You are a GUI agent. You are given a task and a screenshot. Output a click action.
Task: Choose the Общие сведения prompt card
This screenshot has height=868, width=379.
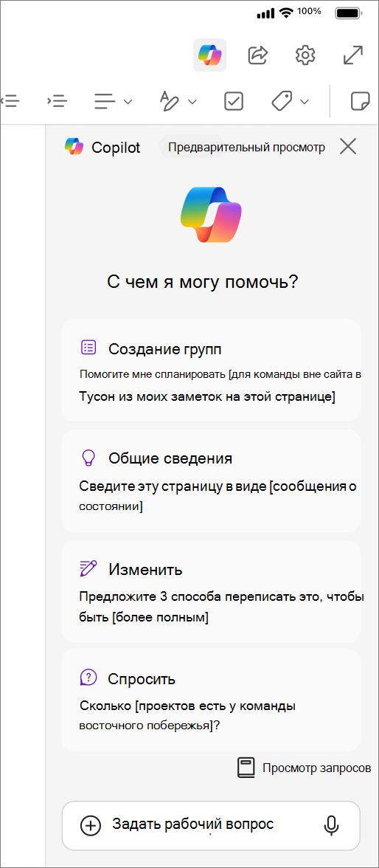(x=211, y=480)
